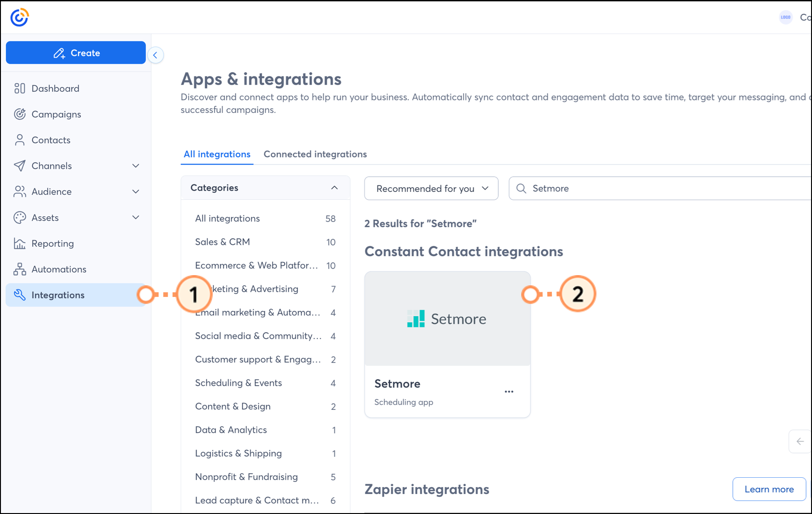Expand the Channels submenu
Viewport: 812px width, 514px height.
click(x=136, y=166)
